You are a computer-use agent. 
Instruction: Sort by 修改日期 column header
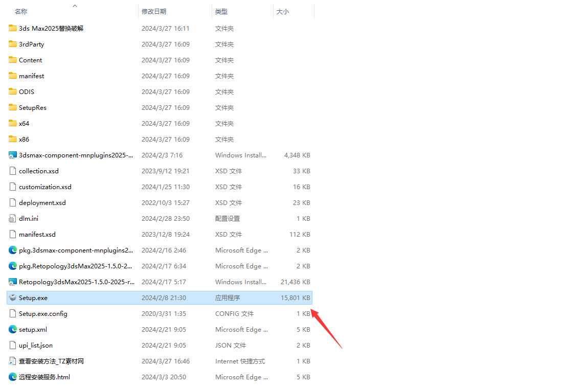154,11
